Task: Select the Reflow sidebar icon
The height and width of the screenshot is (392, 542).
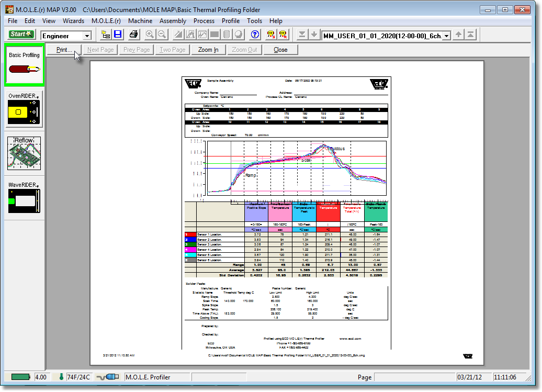Action: 24,153
